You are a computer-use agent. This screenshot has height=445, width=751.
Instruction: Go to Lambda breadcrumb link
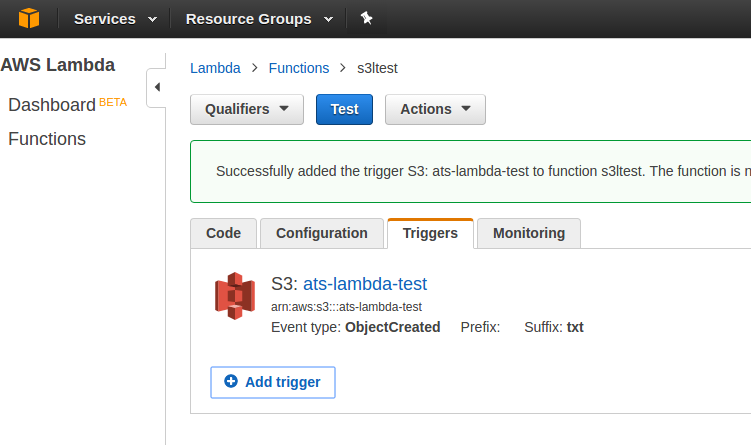click(x=215, y=68)
